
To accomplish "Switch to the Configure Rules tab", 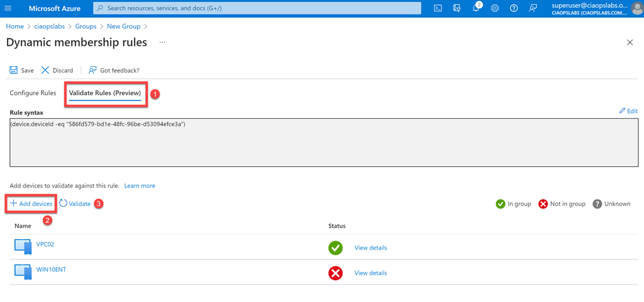I will pyautogui.click(x=33, y=93).
